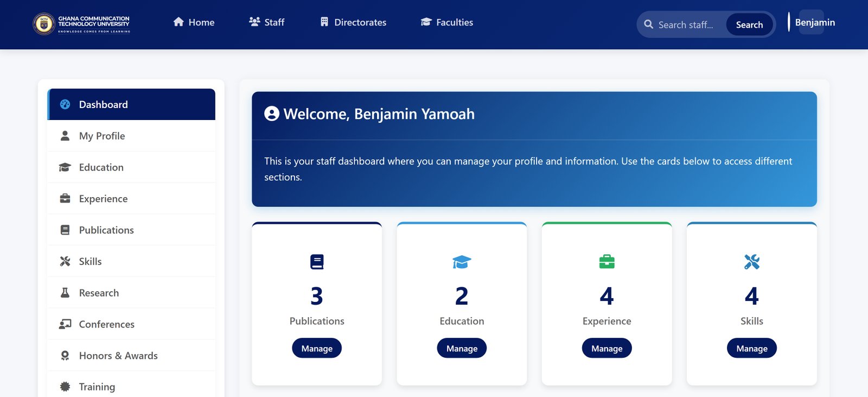Screen dimensions: 868x397
Task: Click the book icon on the Publications card
Action: [x=317, y=262]
